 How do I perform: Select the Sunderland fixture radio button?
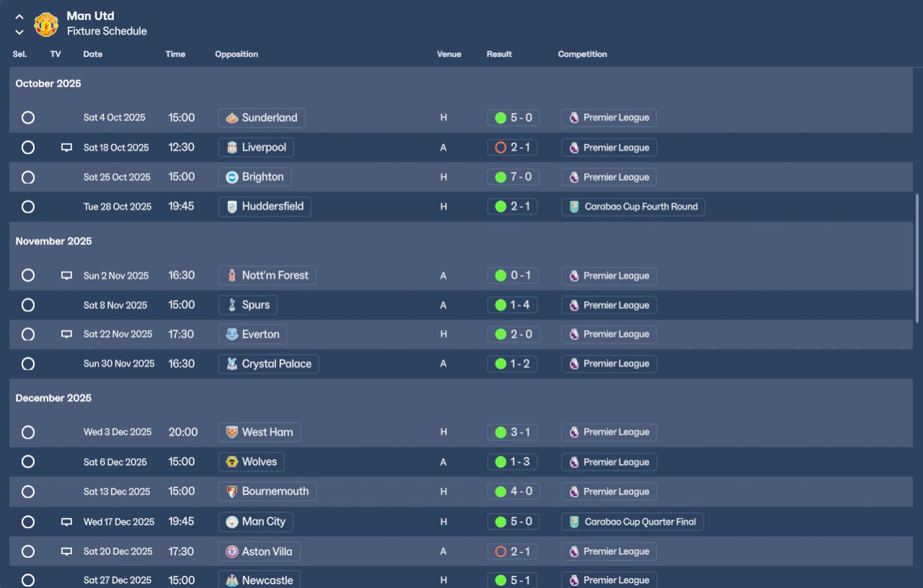tap(28, 117)
